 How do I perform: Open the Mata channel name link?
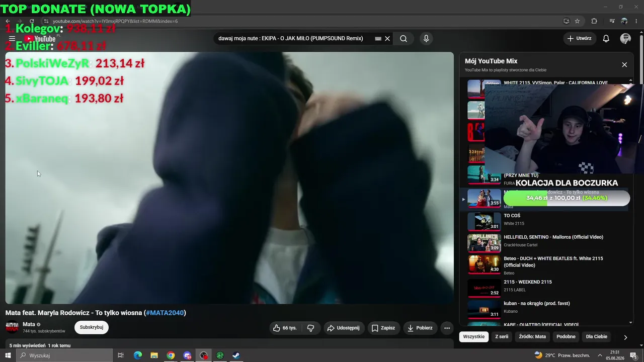tap(29, 324)
